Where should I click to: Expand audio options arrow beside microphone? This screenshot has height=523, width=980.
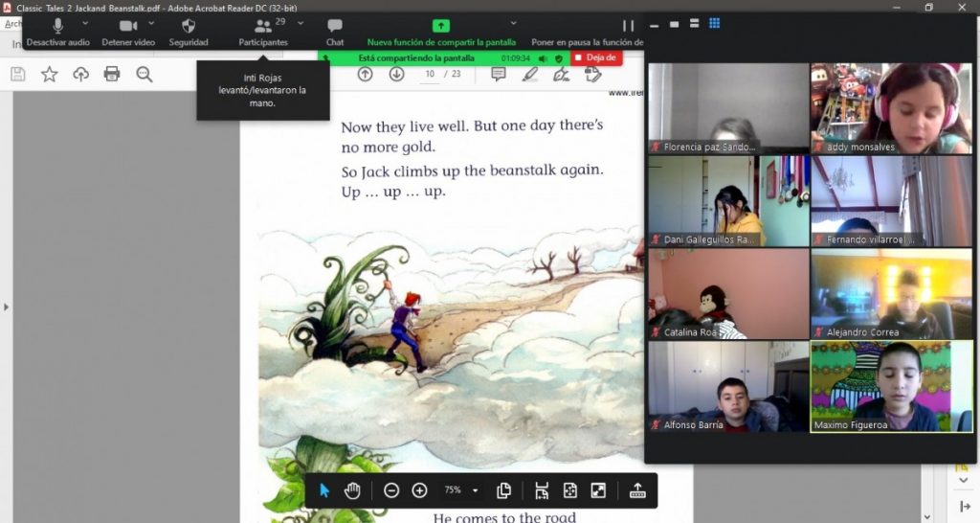(x=85, y=23)
